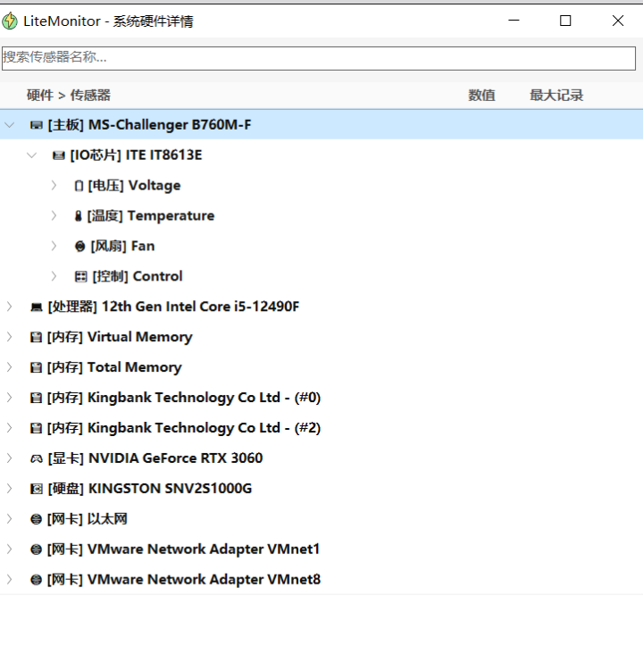643x672 pixels.
Task: Click the network icon beside 以太网
Action: pyautogui.click(x=36, y=519)
